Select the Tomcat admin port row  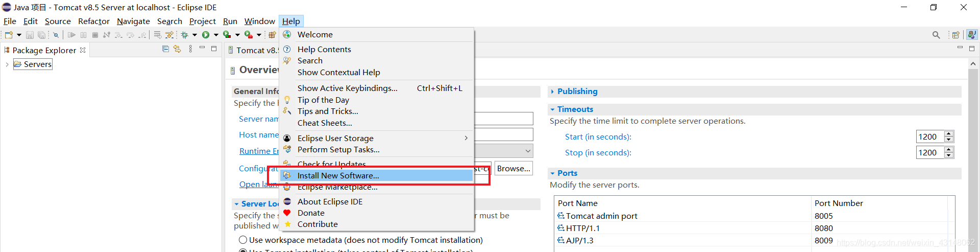click(x=754, y=216)
